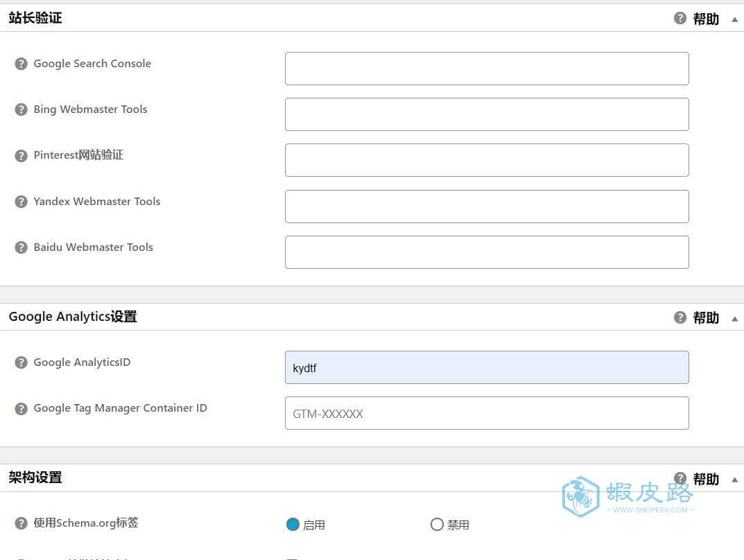Screen dimensions: 744x560
Task: Focus the Baidu Webmaster Tools input field
Action: [x=487, y=252]
